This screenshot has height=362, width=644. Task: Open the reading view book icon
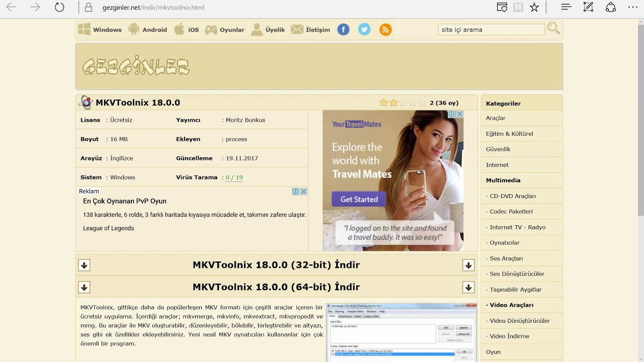518,8
